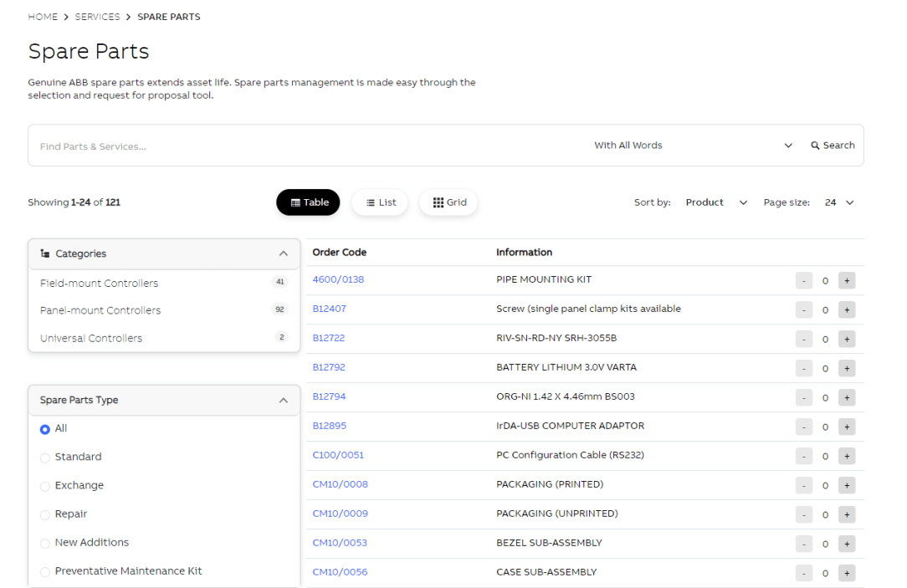Open the Sort by Product dropdown
Screen dimensions: 907x588
pyautogui.click(x=715, y=202)
